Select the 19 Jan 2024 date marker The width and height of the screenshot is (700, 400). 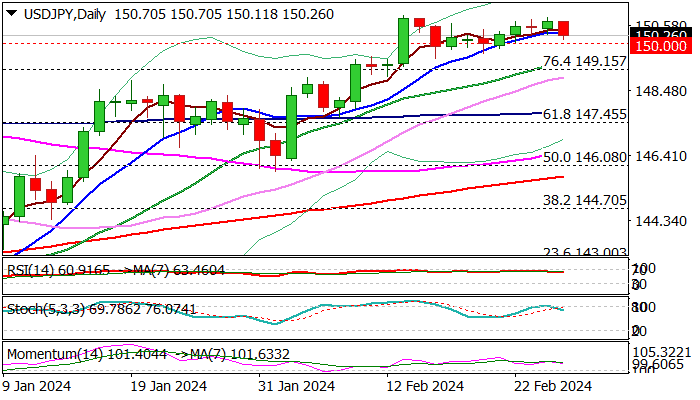(167, 386)
